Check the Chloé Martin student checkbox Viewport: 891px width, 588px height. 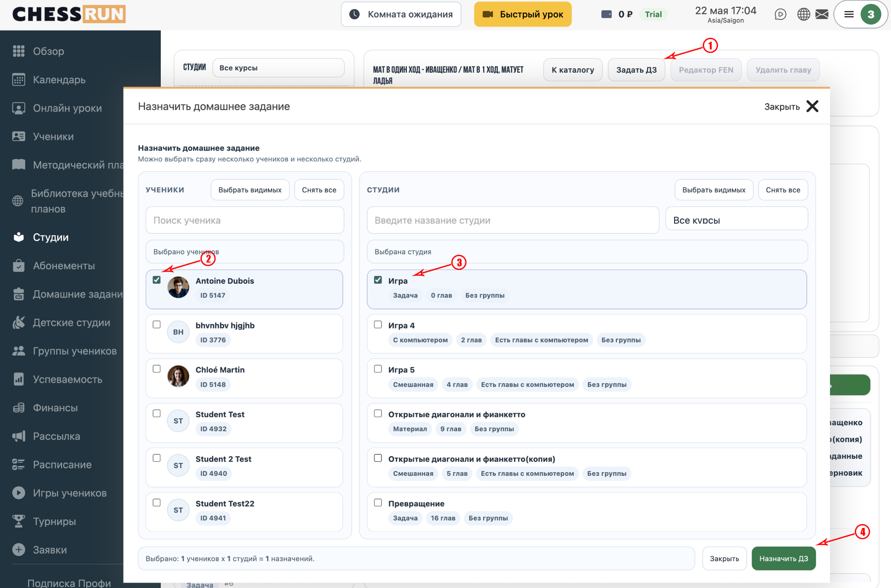point(156,369)
